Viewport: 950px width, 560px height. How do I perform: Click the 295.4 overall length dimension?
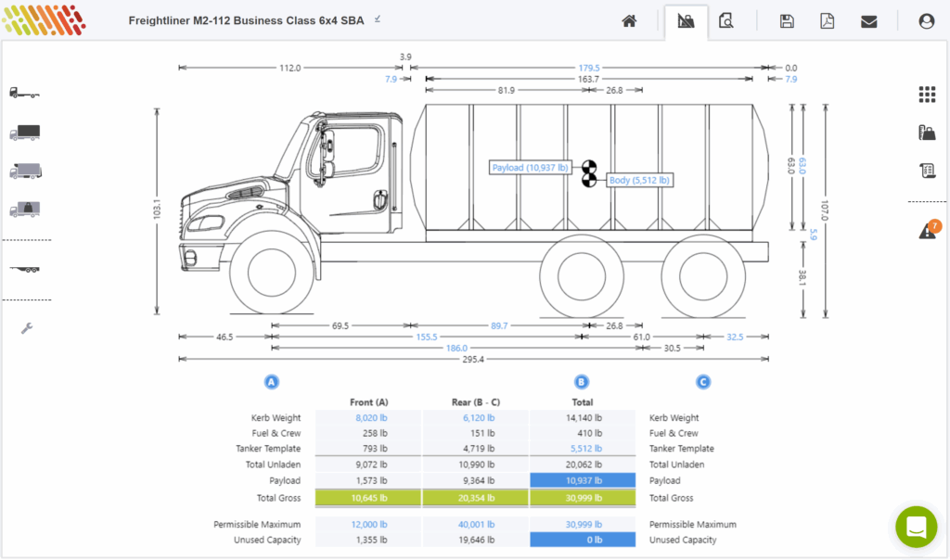click(473, 360)
